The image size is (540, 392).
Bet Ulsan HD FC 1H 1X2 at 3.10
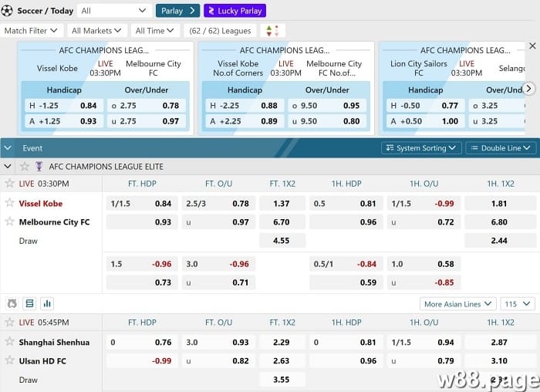(500, 361)
